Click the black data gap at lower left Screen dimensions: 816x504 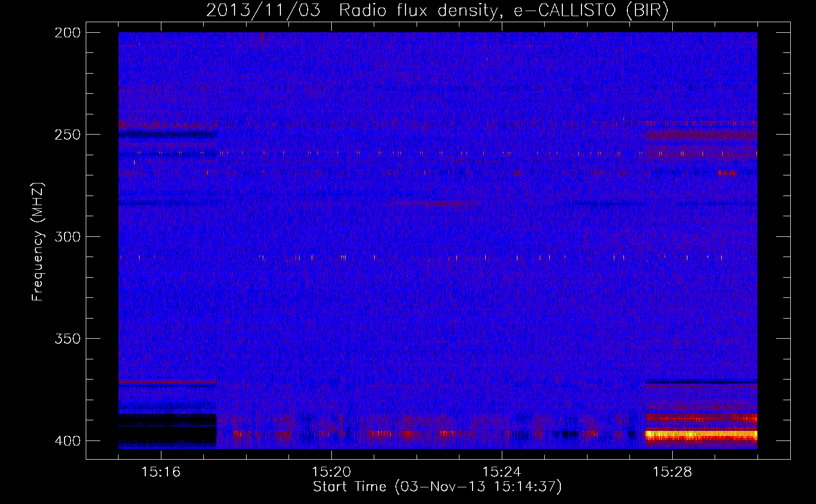click(167, 430)
